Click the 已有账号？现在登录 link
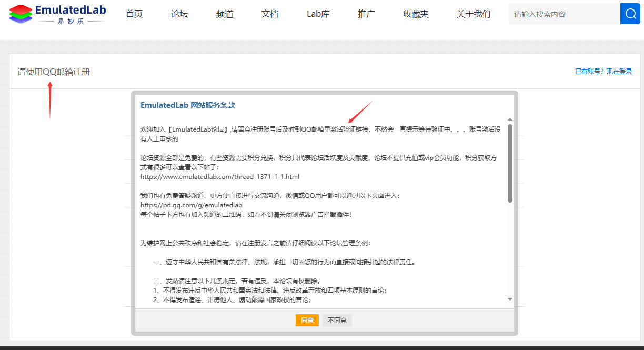Image resolution: width=644 pixels, height=350 pixels. click(603, 72)
